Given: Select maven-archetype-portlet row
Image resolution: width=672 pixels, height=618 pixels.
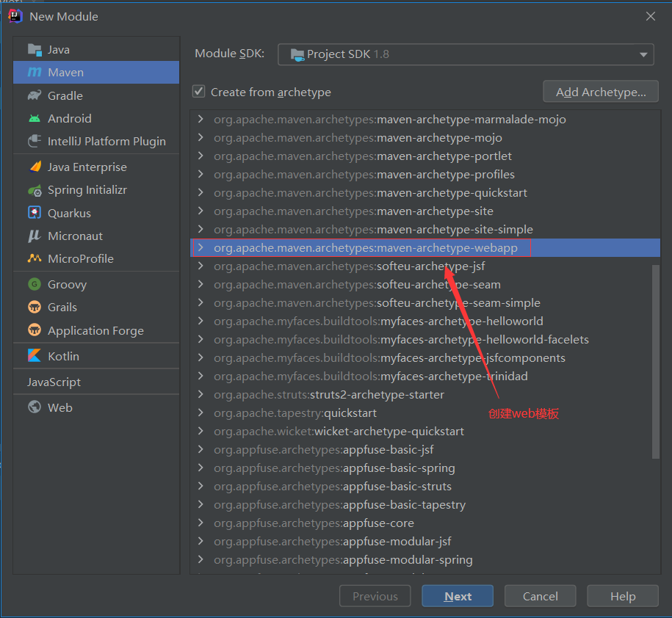Looking at the screenshot, I should click(424, 156).
